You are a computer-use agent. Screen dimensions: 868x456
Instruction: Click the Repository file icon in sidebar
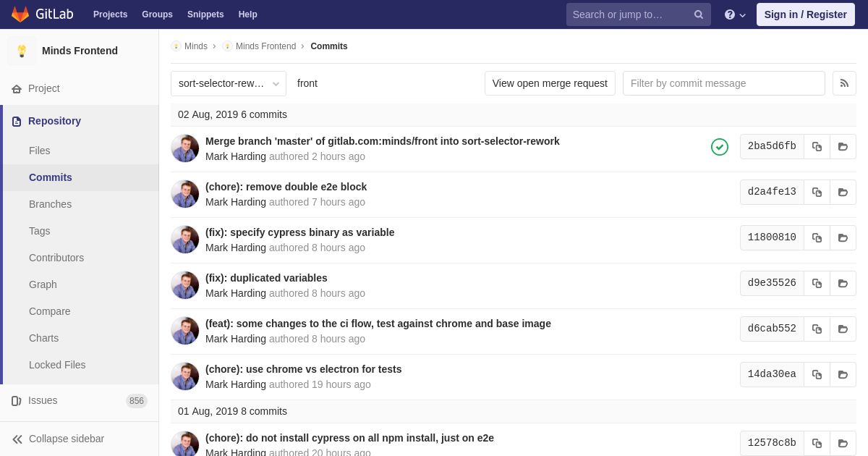[x=17, y=121]
